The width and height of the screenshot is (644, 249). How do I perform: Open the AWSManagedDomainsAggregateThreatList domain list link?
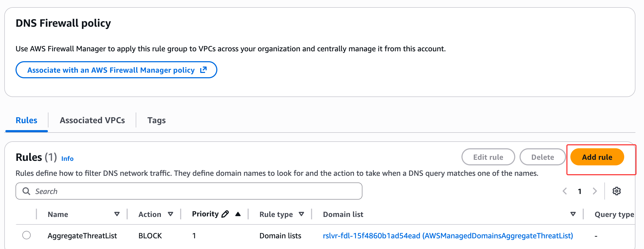(x=448, y=236)
